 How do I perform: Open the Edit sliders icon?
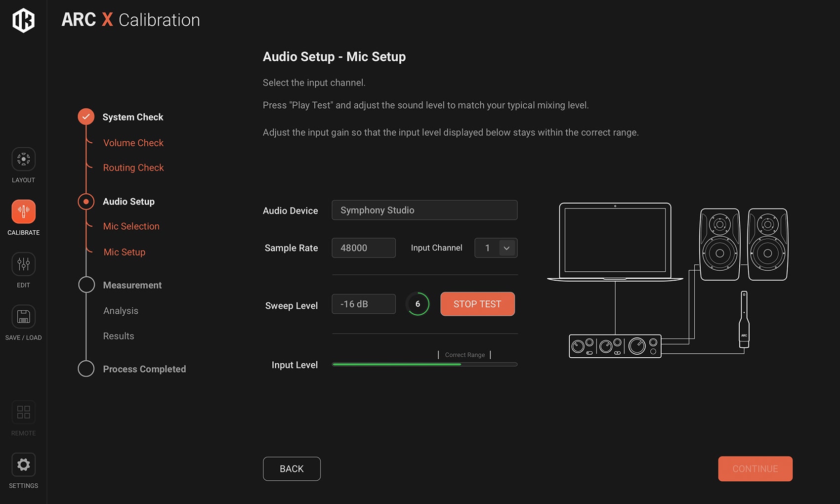point(23,264)
